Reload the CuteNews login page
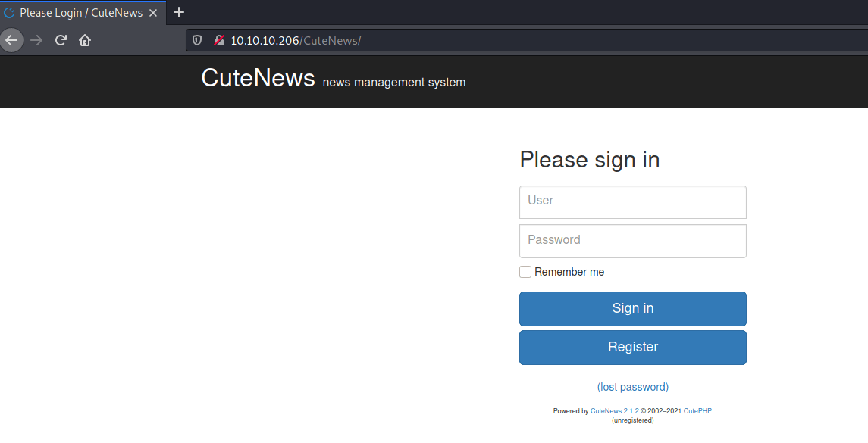 pyautogui.click(x=61, y=40)
